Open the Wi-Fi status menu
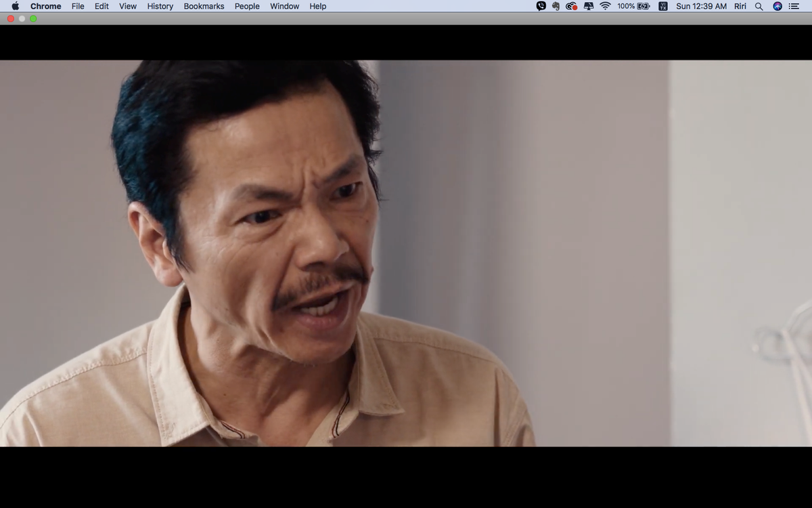 (x=605, y=6)
